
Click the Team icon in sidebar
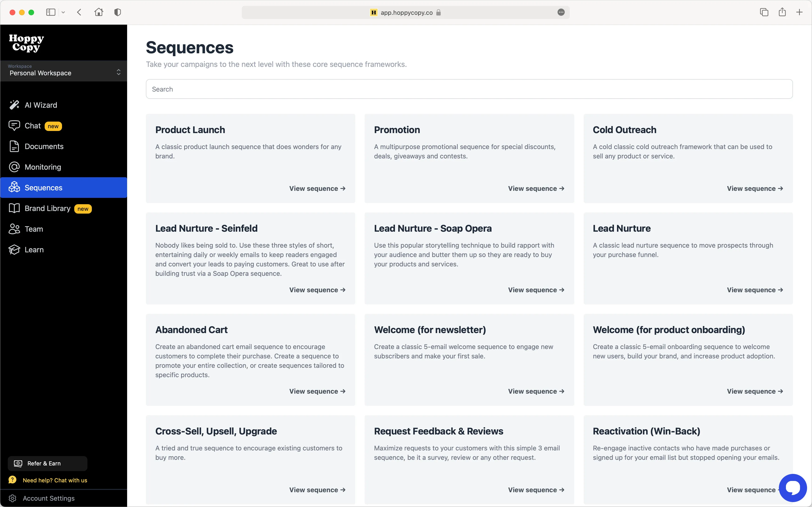pyautogui.click(x=14, y=229)
